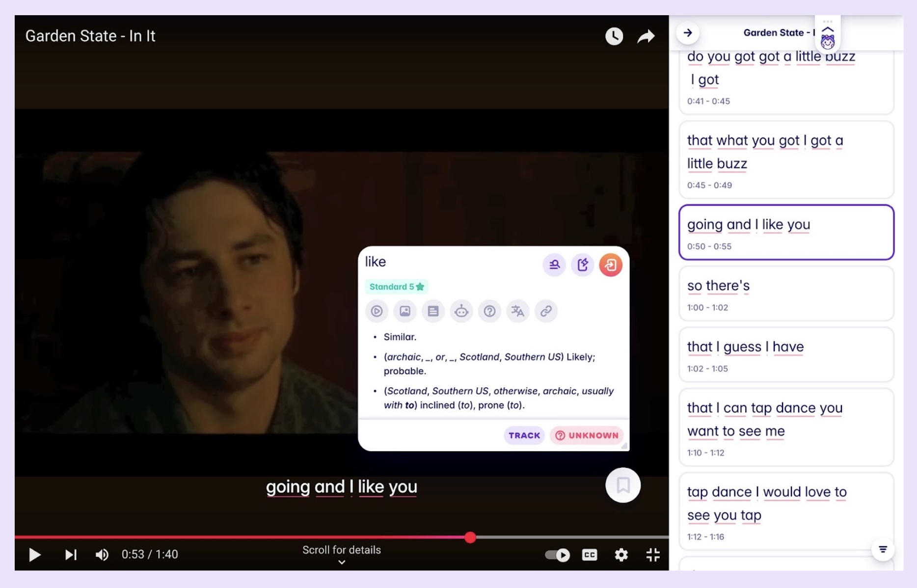Open the translate option for "like"
The width and height of the screenshot is (917, 588).
[518, 311]
